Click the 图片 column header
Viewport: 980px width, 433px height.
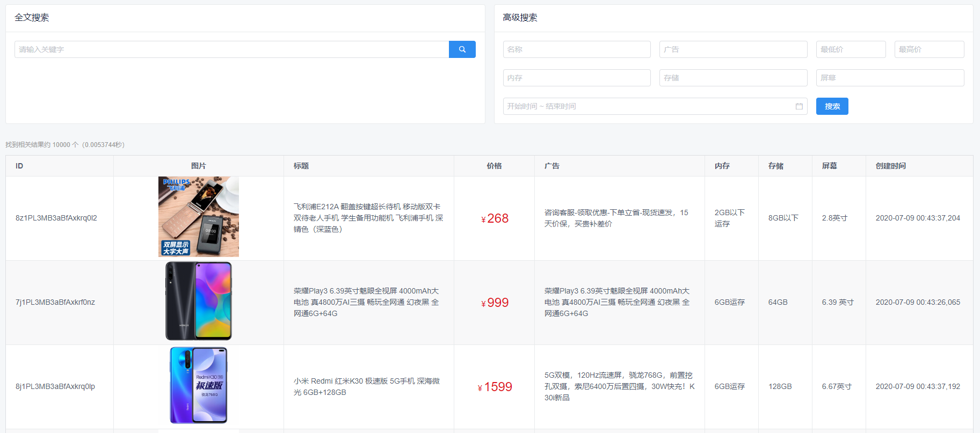(199, 166)
